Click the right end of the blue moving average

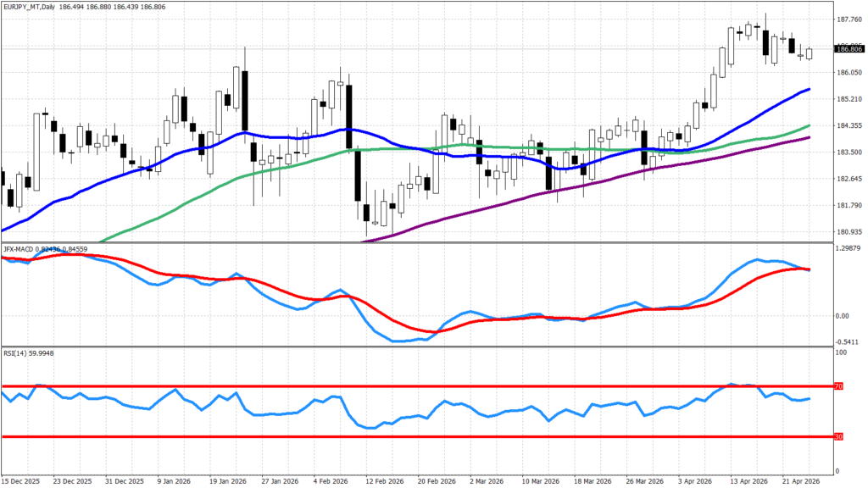click(809, 89)
